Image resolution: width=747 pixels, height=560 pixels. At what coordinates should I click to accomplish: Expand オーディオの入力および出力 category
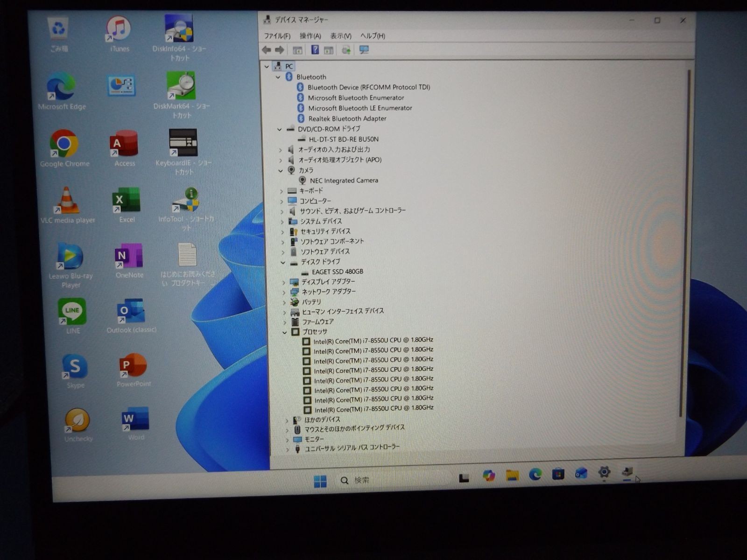pyautogui.click(x=280, y=150)
